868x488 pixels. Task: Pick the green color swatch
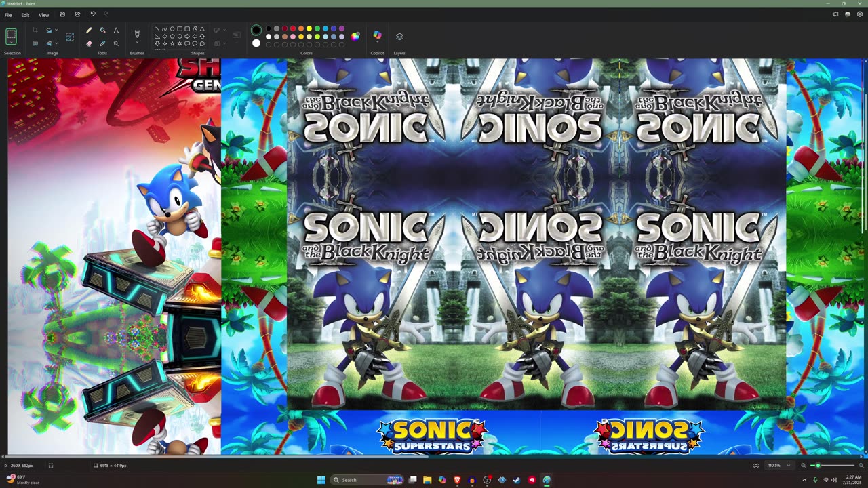(317, 29)
